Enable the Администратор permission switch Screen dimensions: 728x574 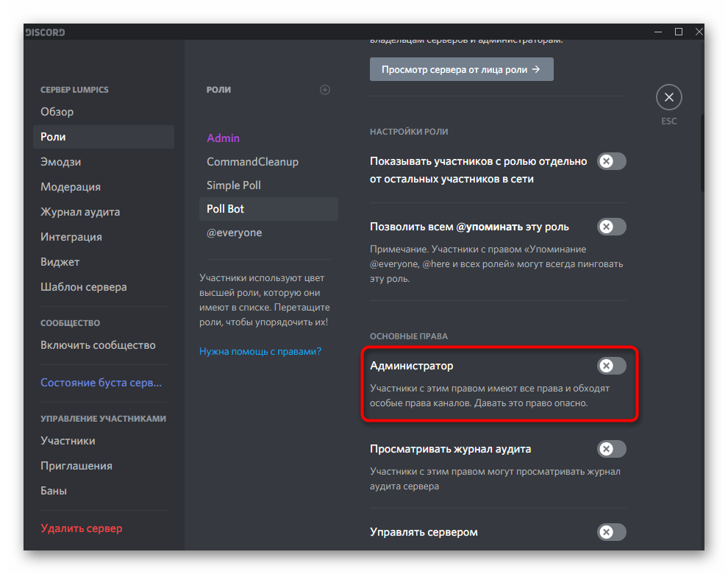pos(612,366)
